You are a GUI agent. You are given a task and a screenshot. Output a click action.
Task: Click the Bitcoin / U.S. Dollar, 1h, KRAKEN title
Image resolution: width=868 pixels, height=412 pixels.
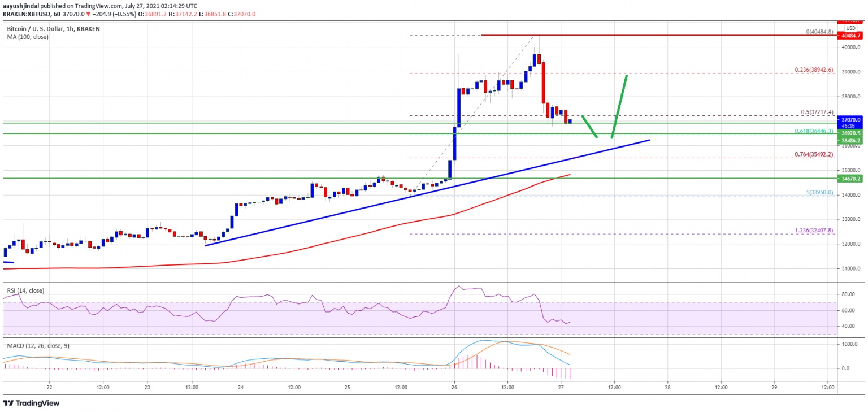click(54, 28)
